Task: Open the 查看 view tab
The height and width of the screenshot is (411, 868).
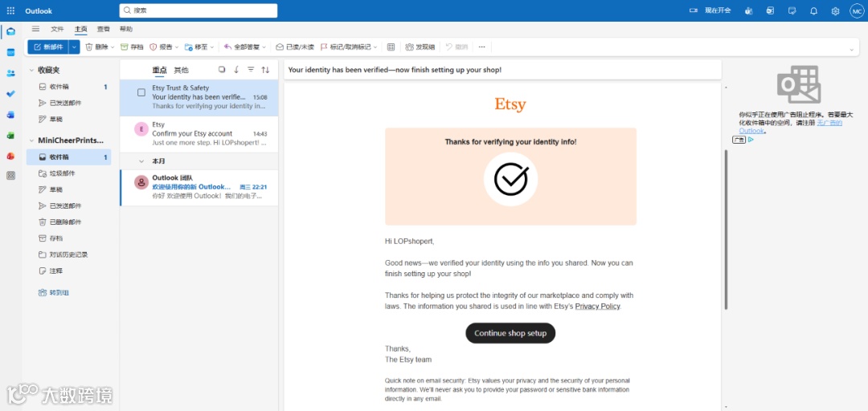Action: tap(104, 29)
